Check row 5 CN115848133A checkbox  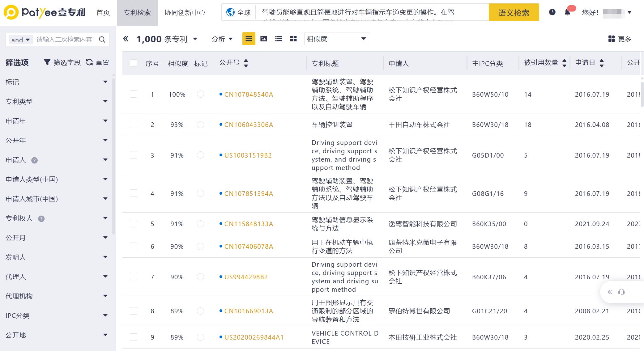click(x=134, y=223)
